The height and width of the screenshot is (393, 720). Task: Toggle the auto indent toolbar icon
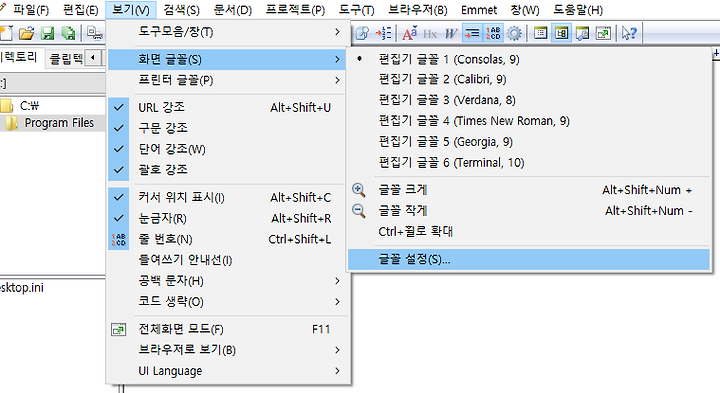coord(472,33)
